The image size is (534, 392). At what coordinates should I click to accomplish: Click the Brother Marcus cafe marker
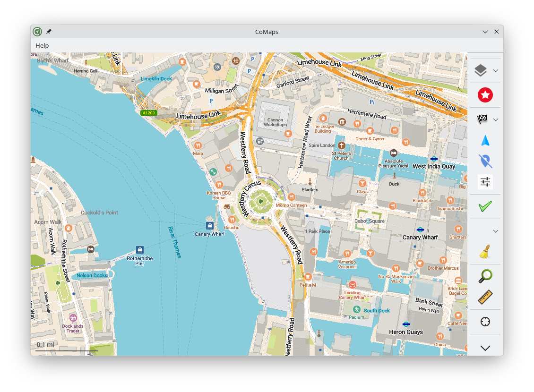[x=443, y=260]
